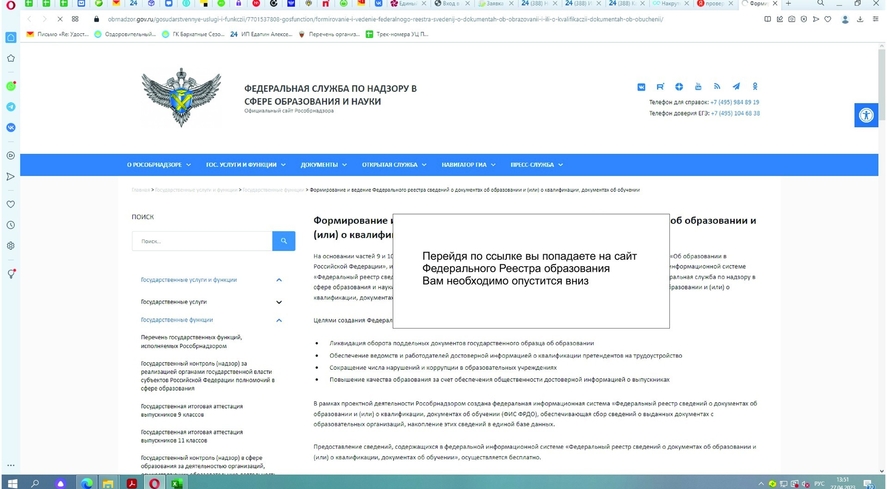Expand Документы menu
The width and height of the screenshot is (887, 489).
click(324, 165)
